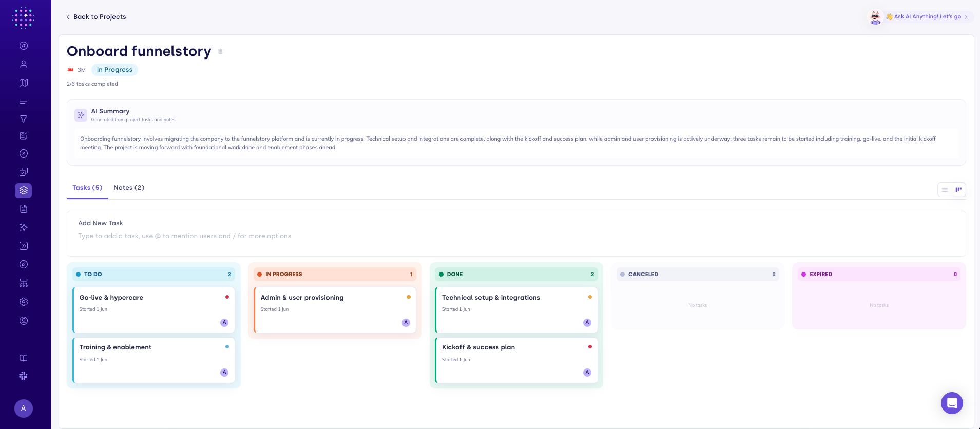Select the Notes (2) tab
Screen dimensions: 980x429
[129, 188]
